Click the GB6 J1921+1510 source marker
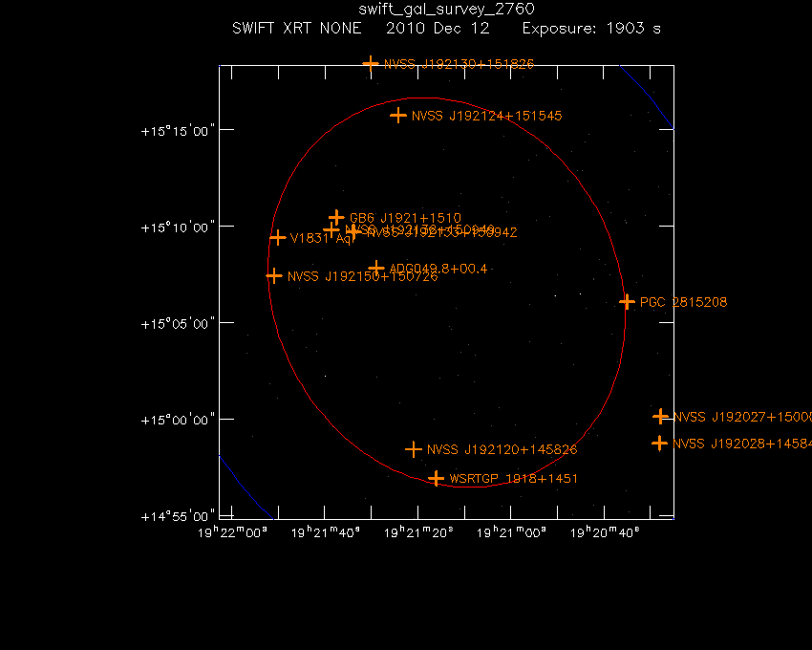Screen dimensions: 812x650 click(336, 217)
